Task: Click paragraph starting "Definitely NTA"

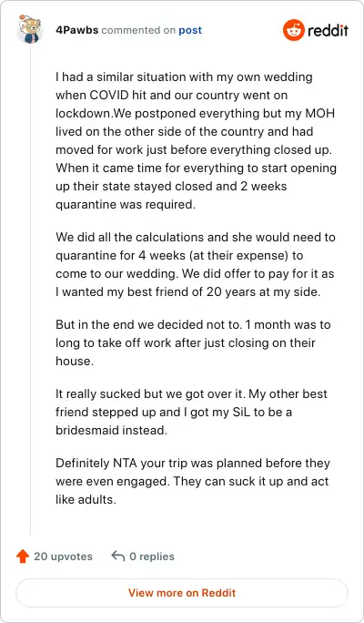Action: coord(193,481)
